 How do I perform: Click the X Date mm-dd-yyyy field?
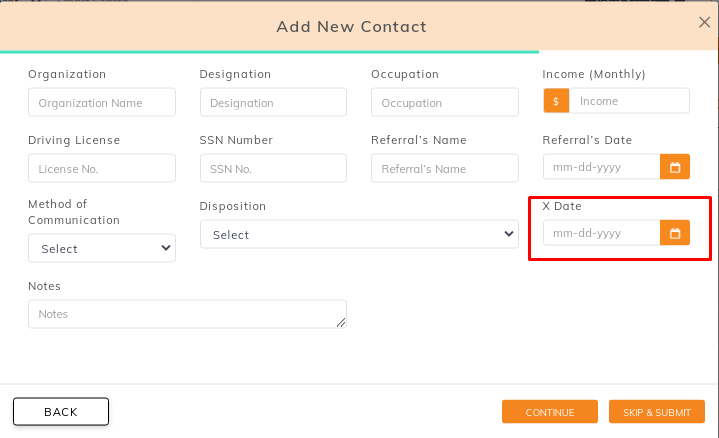(x=602, y=233)
